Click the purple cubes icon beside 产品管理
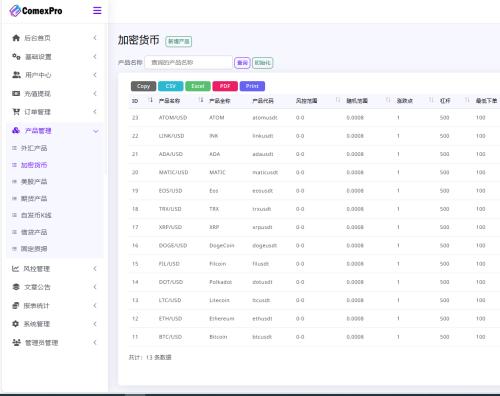This screenshot has width=500, height=396. coord(16,131)
